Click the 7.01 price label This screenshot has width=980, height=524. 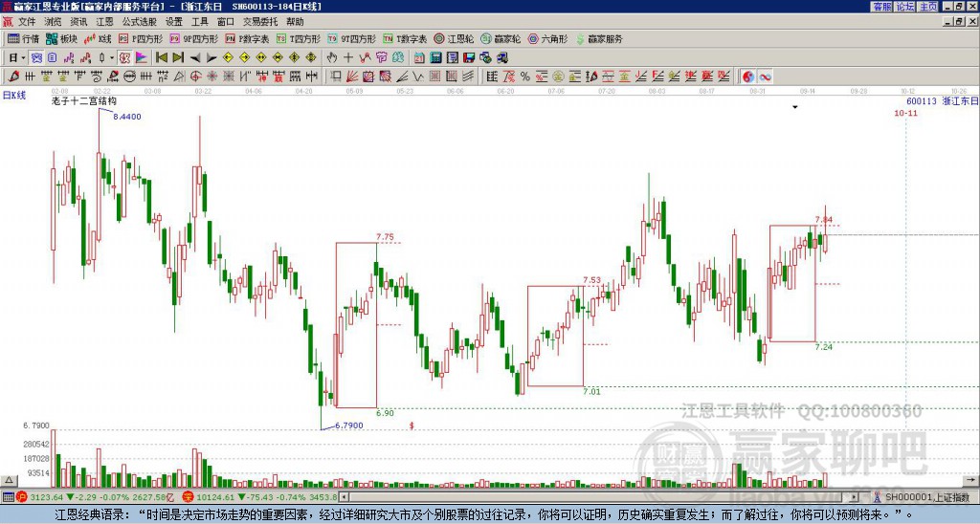click(591, 392)
